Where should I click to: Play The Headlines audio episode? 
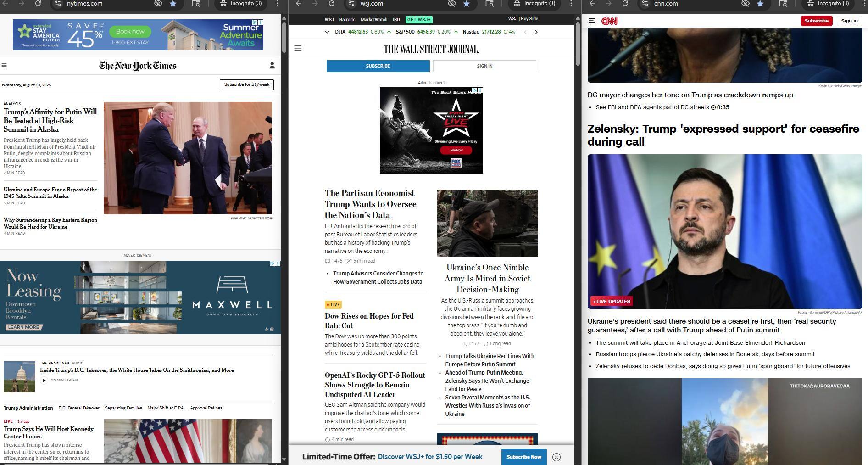44,380
